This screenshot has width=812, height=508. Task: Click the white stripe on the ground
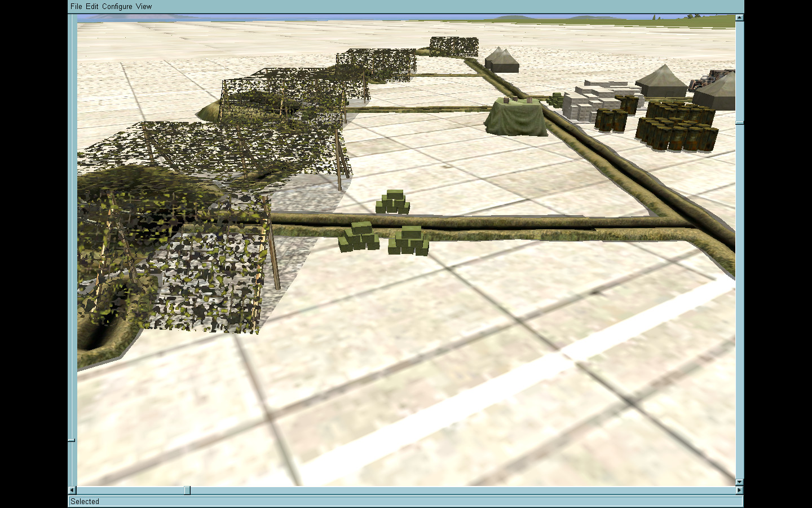click(x=507, y=389)
